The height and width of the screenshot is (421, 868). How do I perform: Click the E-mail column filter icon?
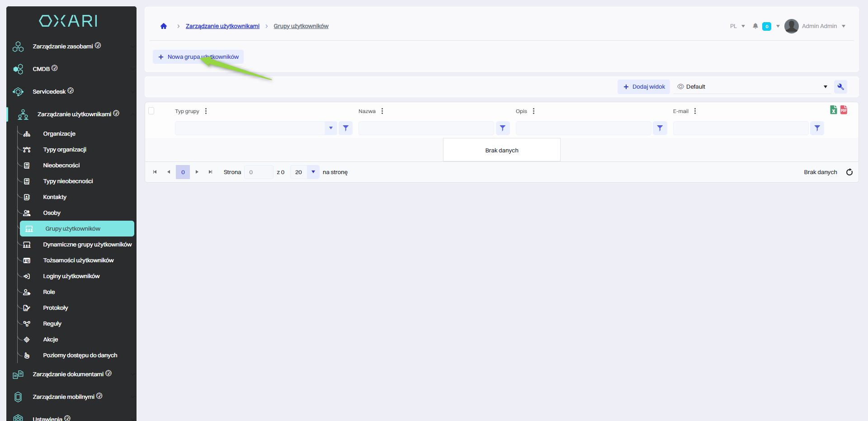coord(816,128)
